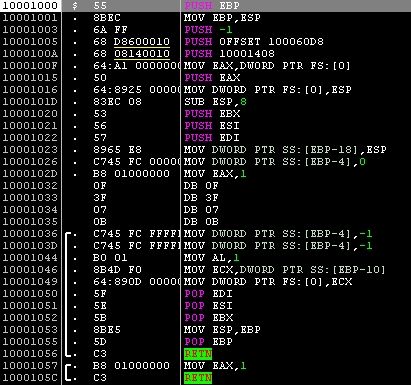
Task: Select MOV DWORD PTR FS:[0],ESP line
Action: coord(268,90)
